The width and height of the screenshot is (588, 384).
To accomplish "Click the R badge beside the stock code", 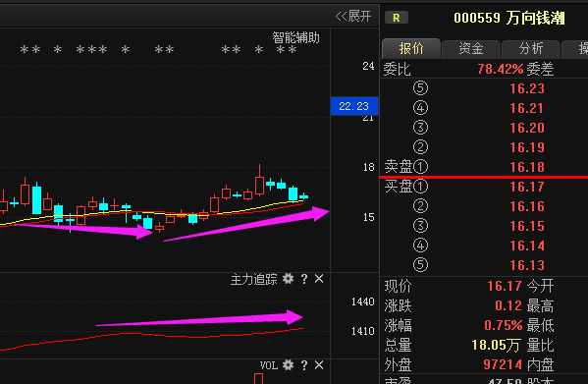I will coord(397,18).
